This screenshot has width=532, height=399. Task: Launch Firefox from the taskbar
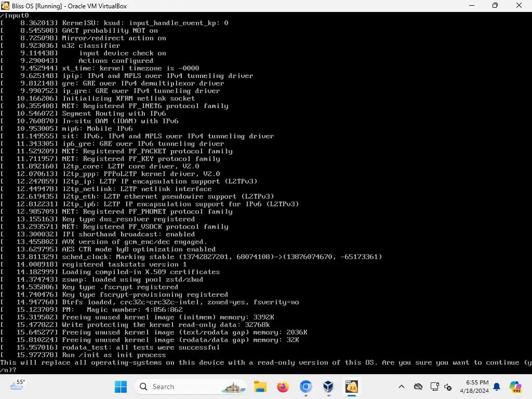point(283,387)
